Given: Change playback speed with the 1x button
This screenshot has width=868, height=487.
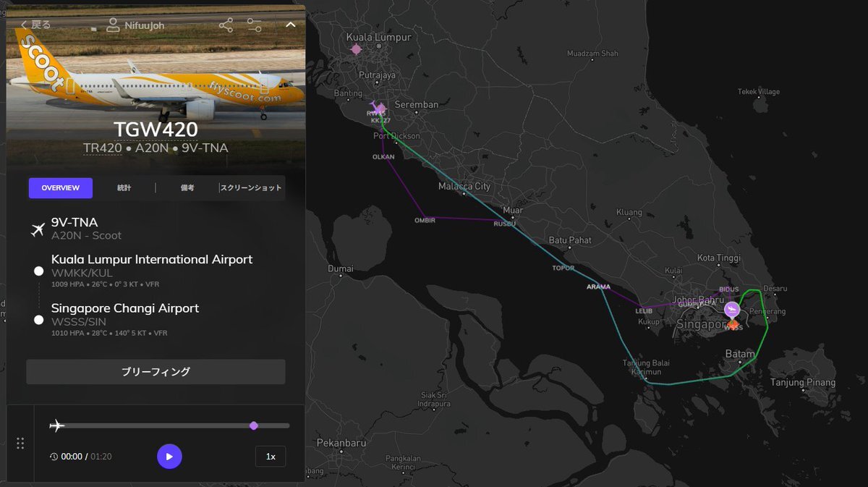Looking at the screenshot, I should [x=271, y=457].
